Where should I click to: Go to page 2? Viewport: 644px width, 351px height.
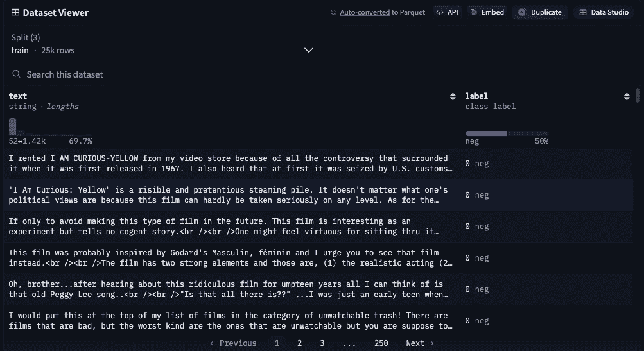click(299, 343)
